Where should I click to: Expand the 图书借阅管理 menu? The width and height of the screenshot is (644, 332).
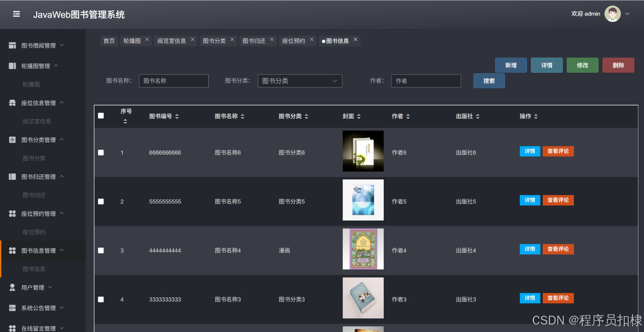pos(62,45)
